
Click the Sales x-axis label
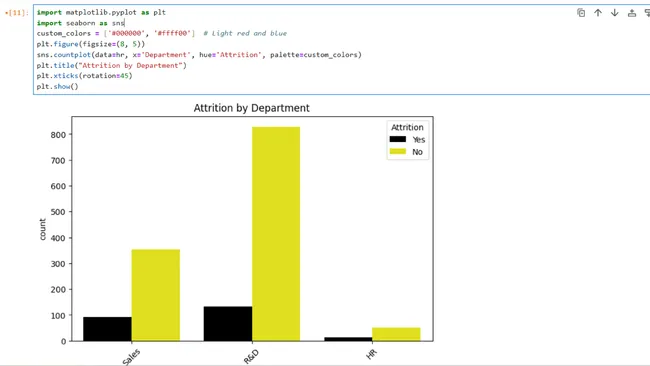131,357
